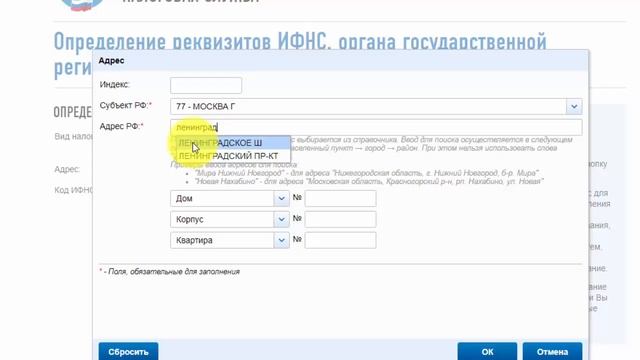Click the Сбросить button

click(x=128, y=351)
